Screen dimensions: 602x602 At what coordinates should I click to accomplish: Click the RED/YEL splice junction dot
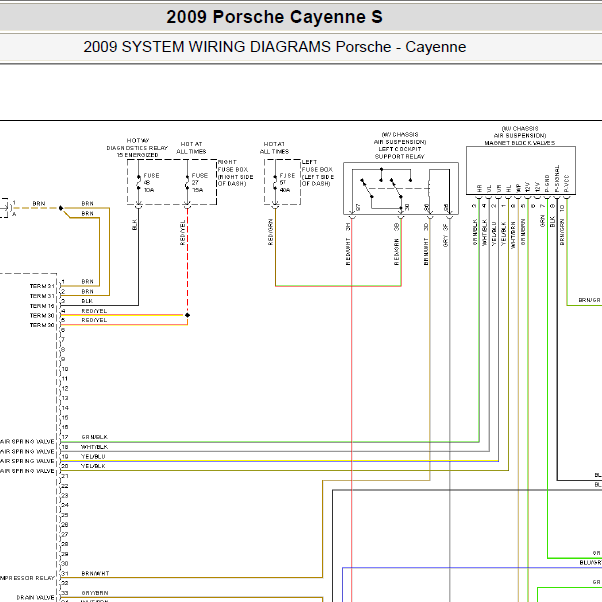tap(187, 315)
